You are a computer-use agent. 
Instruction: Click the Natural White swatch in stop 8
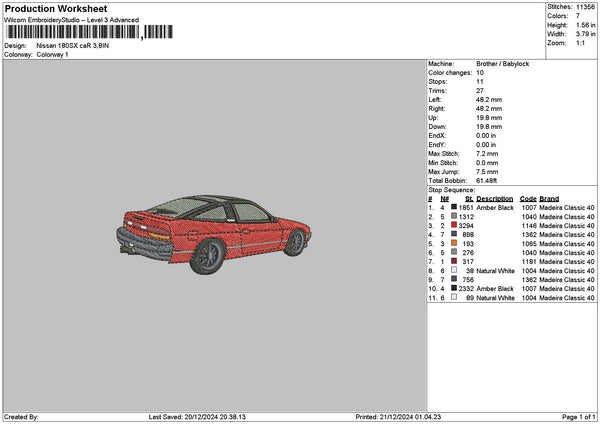pyautogui.click(x=454, y=270)
